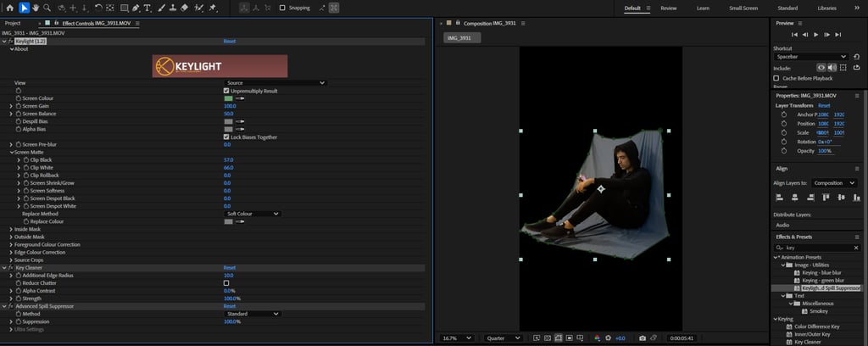Toggle include video eye icon
Viewport: 868px width, 346px height.
(x=821, y=68)
